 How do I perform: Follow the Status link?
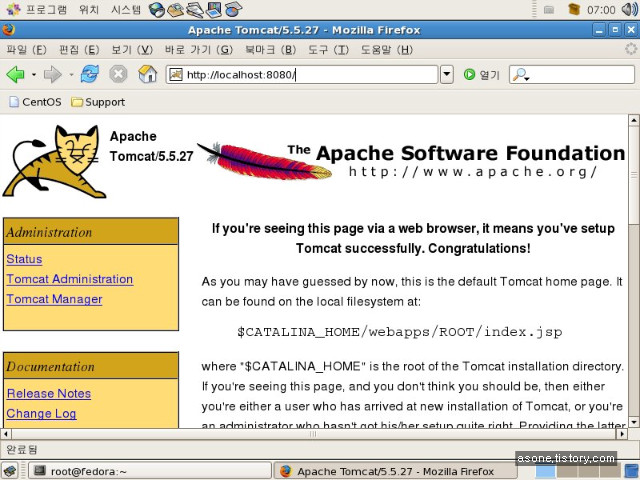tap(24, 259)
